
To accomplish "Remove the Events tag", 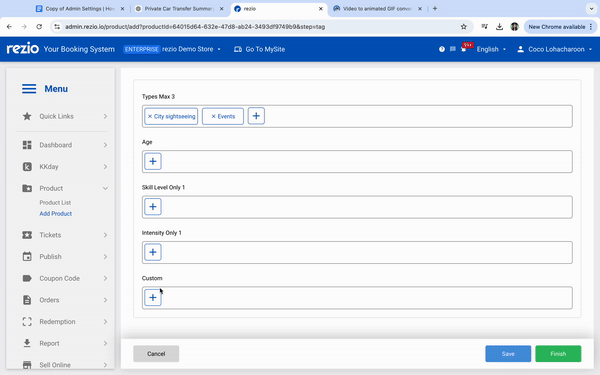I will tap(214, 116).
